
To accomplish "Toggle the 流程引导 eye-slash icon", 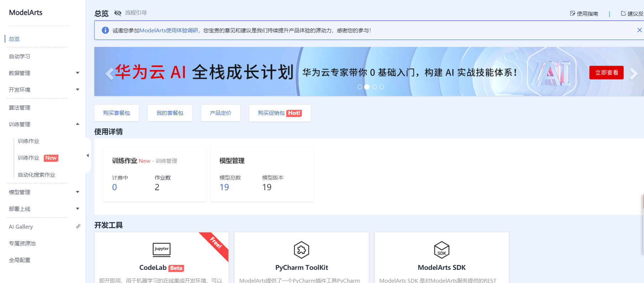I will tap(118, 13).
